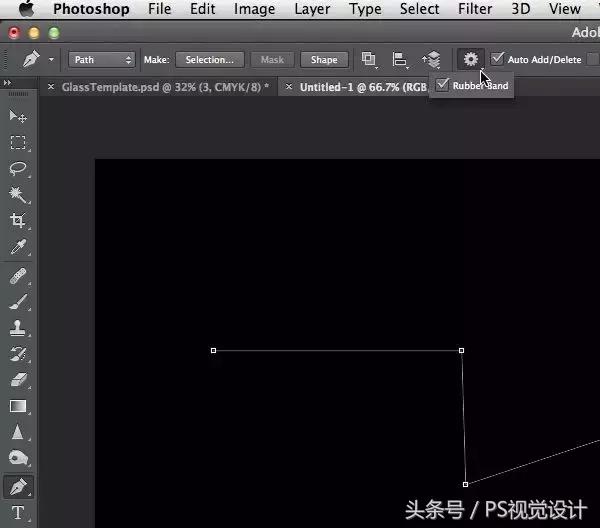Viewport: 600px width, 528px height.
Task: Open the Filter menu
Action: (x=475, y=9)
